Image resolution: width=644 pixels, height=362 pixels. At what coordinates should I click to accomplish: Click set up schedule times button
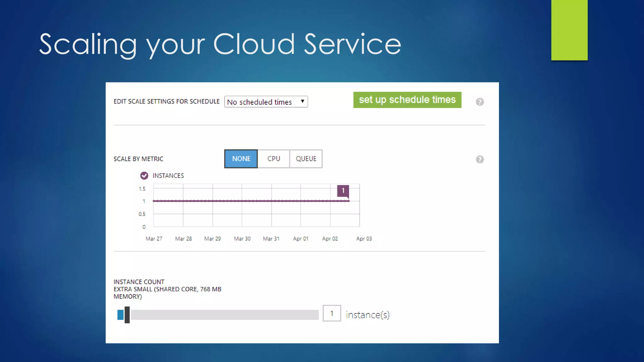[407, 100]
